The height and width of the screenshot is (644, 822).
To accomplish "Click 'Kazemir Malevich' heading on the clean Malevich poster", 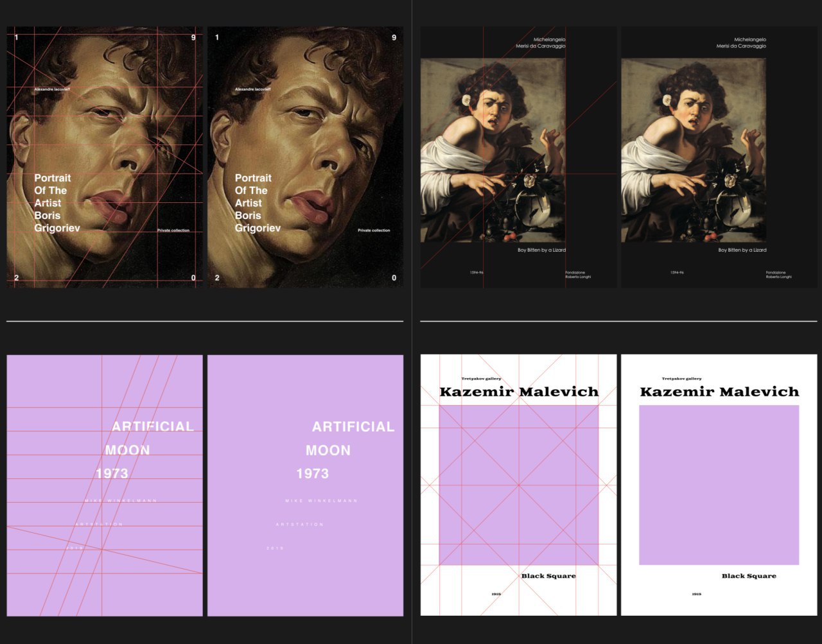I will click(x=719, y=392).
